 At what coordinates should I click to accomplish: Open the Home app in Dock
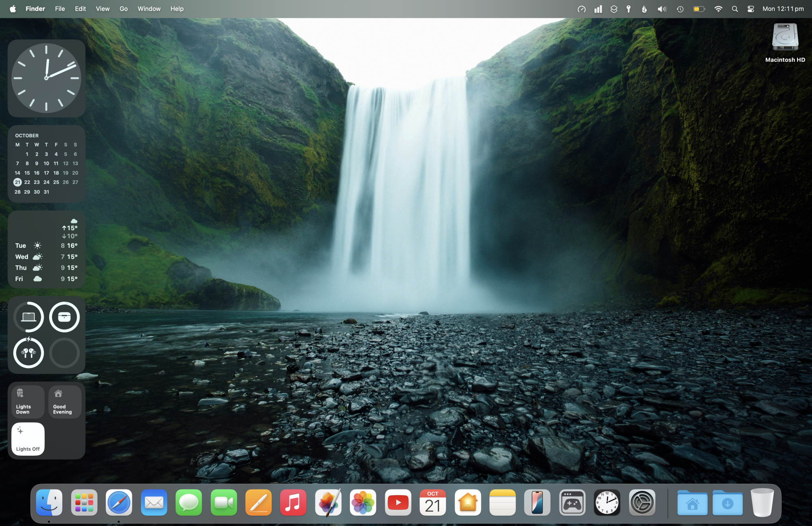tap(468, 503)
